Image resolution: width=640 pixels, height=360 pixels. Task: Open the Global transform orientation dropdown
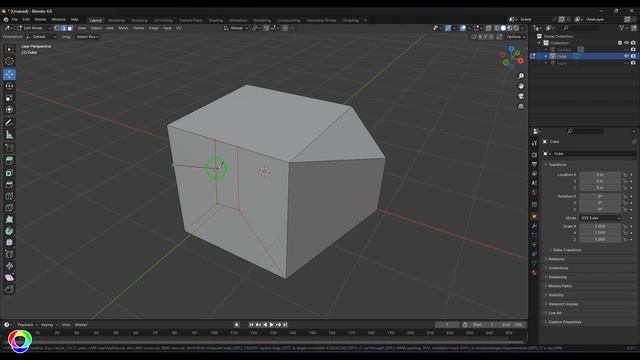coord(236,28)
